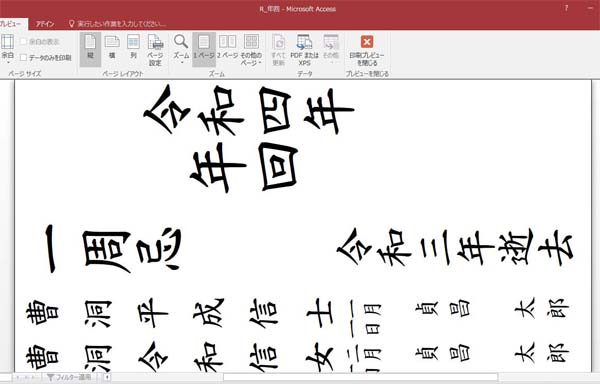Click the すべて更新 refresh all icon
The image size is (600, 384).
click(279, 50)
